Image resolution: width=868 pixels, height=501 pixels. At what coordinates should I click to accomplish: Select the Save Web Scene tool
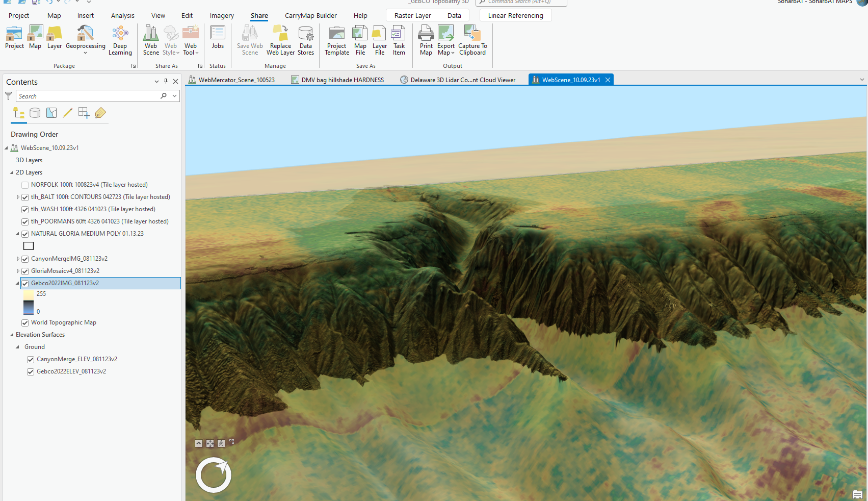point(249,40)
